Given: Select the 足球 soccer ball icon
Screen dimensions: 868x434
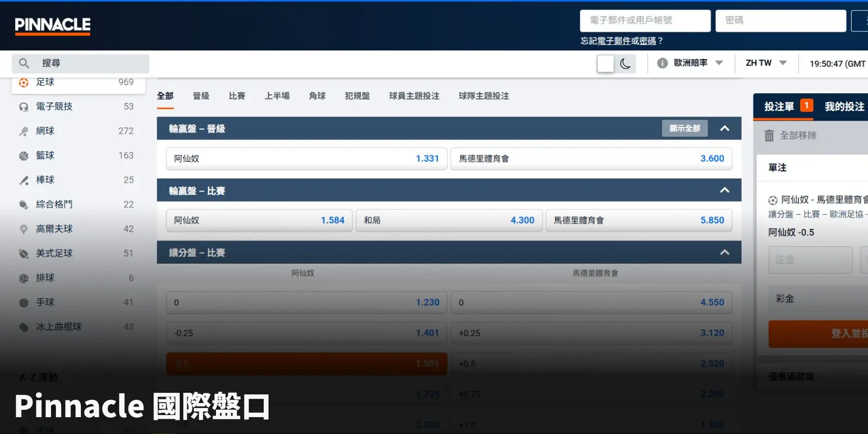Looking at the screenshot, I should pyautogui.click(x=23, y=82).
